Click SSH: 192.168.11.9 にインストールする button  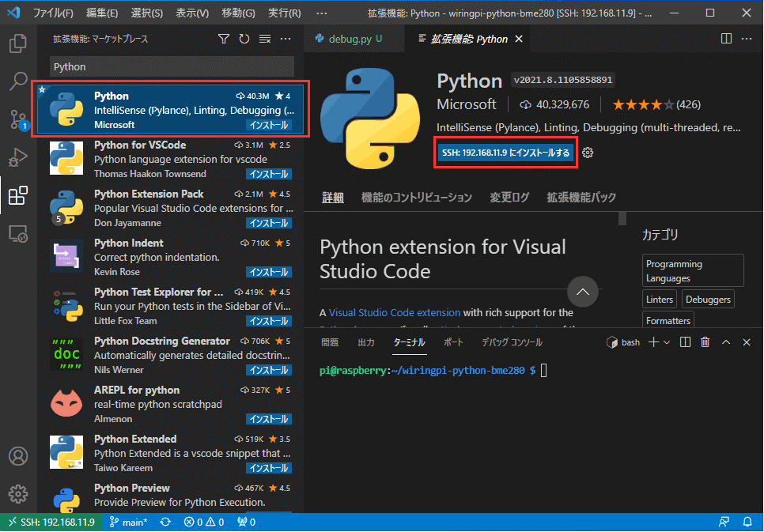[x=505, y=153]
